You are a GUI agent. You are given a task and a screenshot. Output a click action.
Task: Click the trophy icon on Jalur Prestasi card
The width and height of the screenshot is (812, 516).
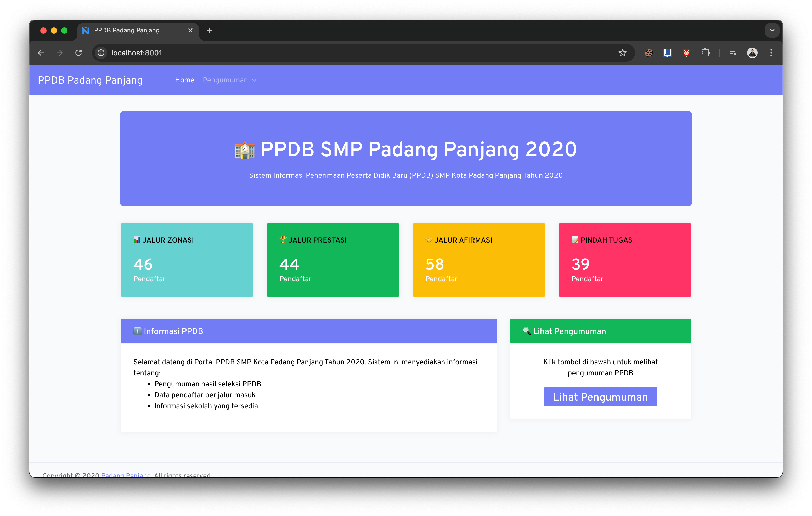[x=283, y=240]
